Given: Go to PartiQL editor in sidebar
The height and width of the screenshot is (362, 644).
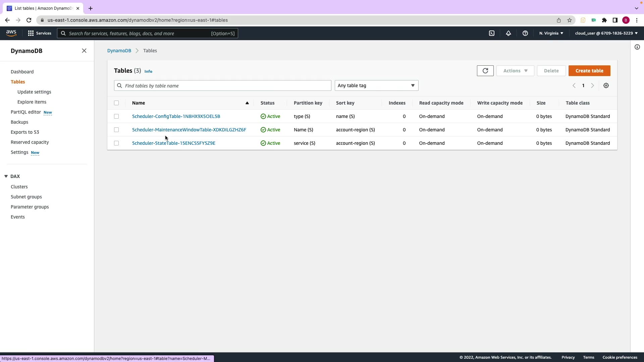Looking at the screenshot, I should [x=26, y=112].
